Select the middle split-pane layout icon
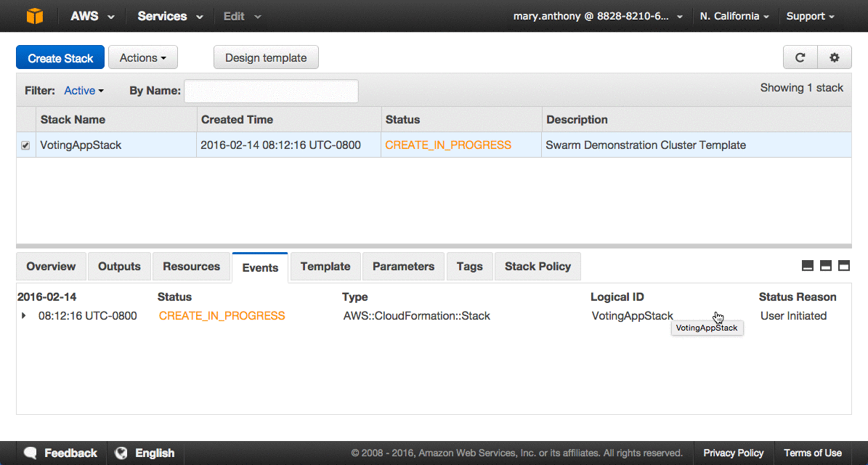The image size is (868, 465). pos(825,267)
